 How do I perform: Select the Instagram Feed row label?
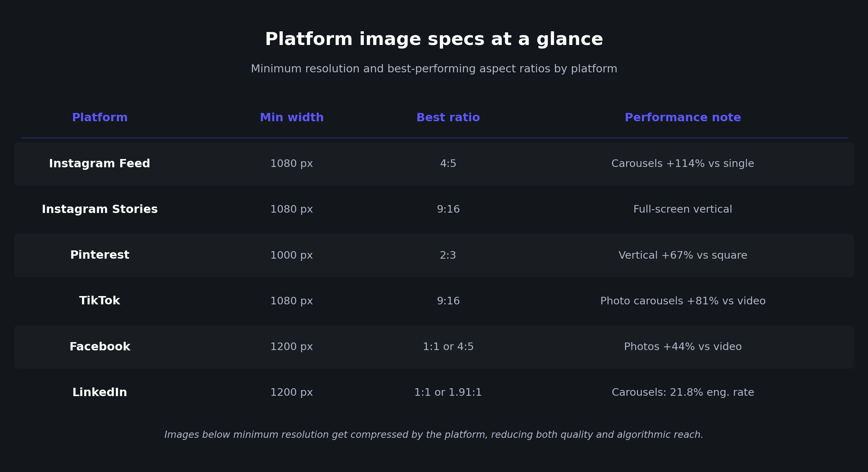click(x=100, y=164)
